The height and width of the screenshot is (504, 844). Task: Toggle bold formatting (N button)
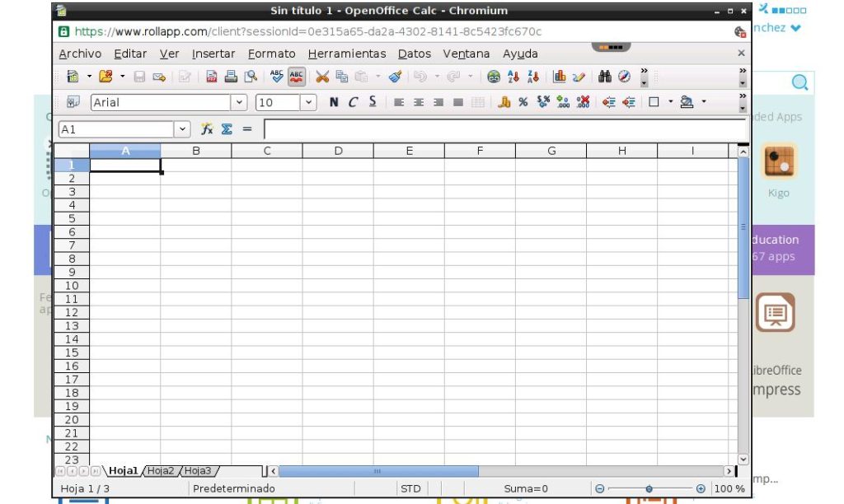click(x=333, y=103)
